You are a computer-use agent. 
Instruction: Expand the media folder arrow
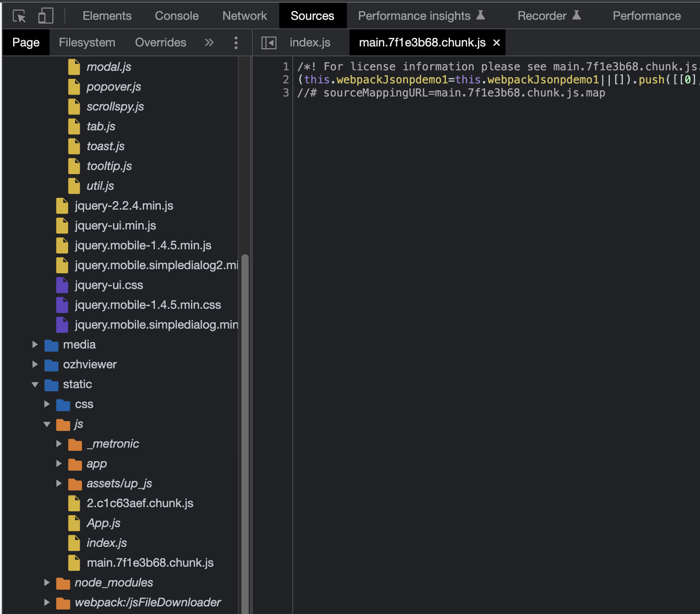click(x=35, y=344)
